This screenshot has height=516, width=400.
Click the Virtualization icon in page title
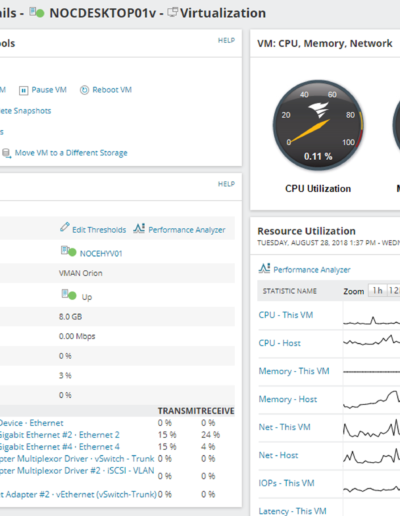pyautogui.click(x=173, y=12)
